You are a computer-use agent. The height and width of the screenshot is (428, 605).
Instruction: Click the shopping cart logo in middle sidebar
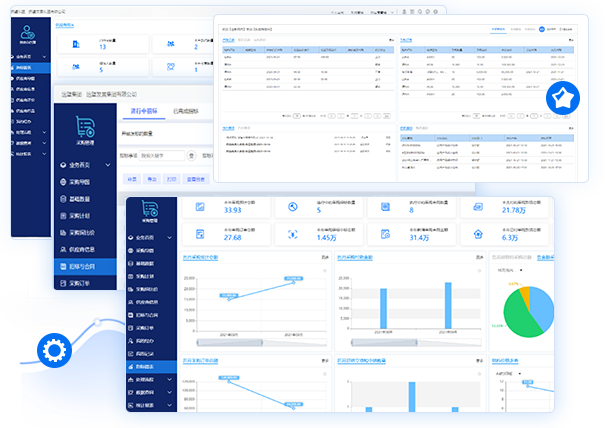tap(85, 127)
